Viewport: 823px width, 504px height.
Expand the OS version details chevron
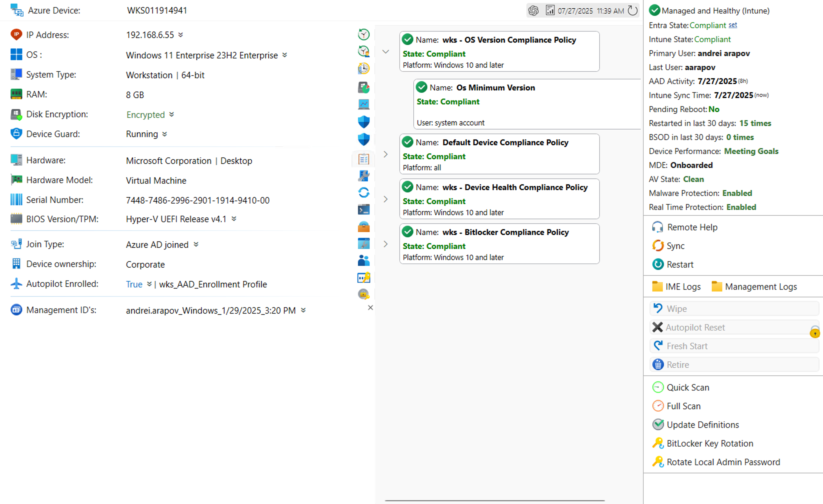pyautogui.click(x=285, y=55)
